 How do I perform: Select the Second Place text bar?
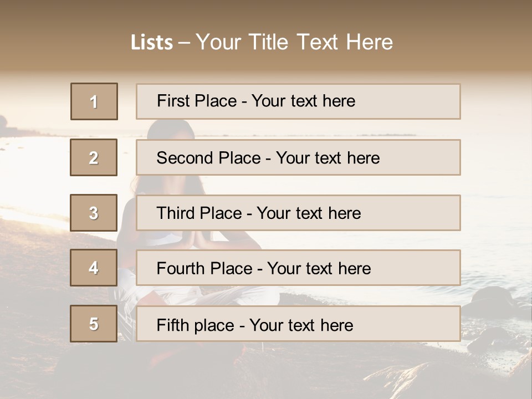coord(298,157)
